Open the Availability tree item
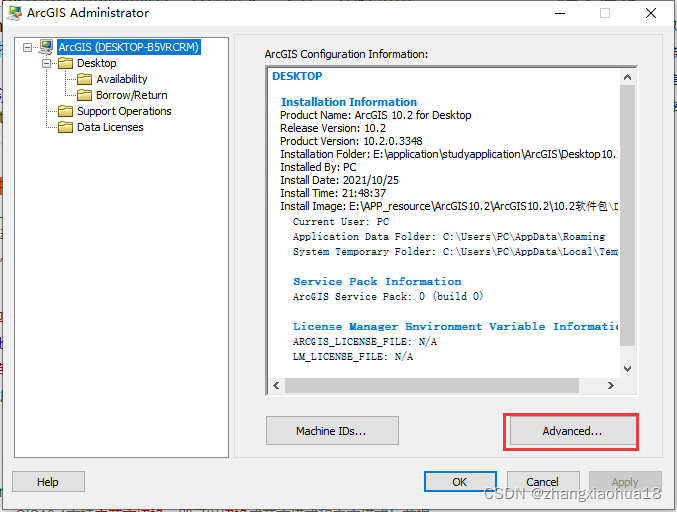Image resolution: width=677 pixels, height=512 pixels. (122, 79)
